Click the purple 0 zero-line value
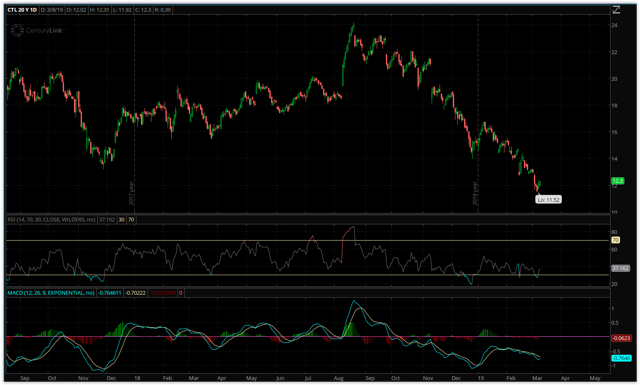 click(181, 293)
